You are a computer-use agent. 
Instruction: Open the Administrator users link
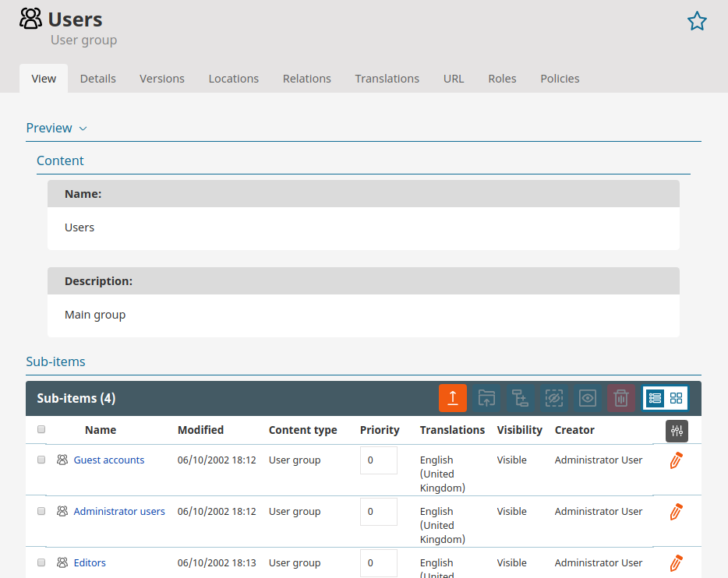(119, 511)
